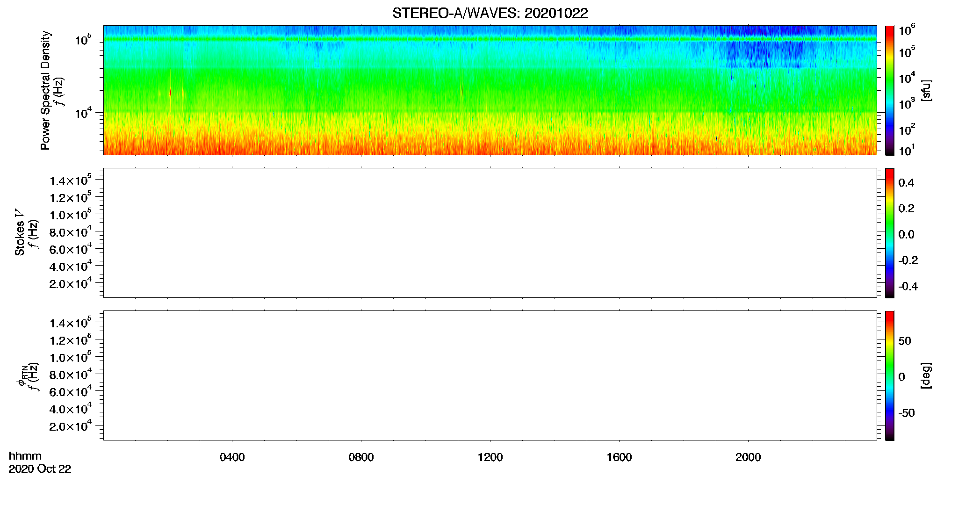Screen dimensions: 980x505
Task: Click the Power Spectral Density axis label
Action: [45, 90]
